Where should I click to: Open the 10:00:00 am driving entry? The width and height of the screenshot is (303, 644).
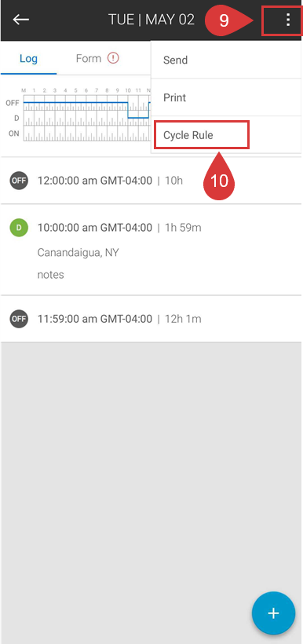tap(151, 250)
